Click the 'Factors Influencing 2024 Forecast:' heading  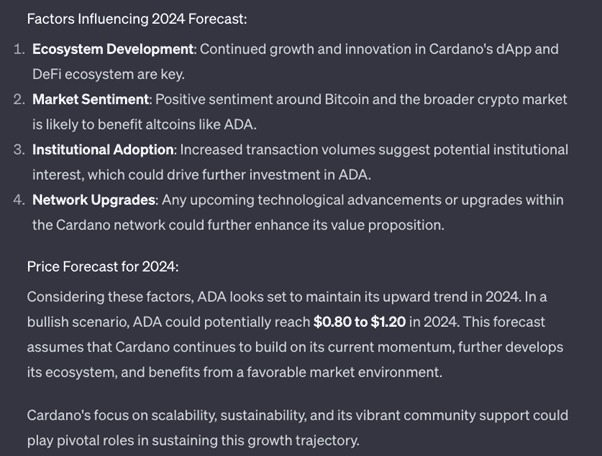[x=136, y=19]
